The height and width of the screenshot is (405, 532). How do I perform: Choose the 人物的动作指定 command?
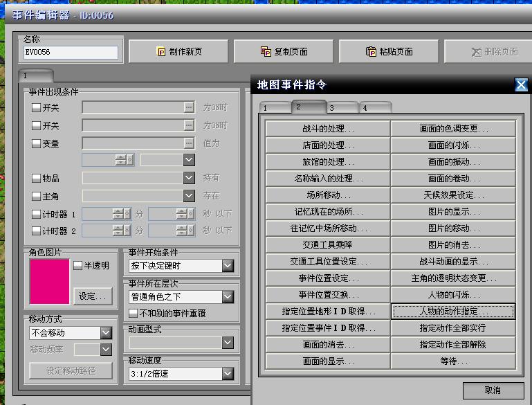(x=453, y=312)
